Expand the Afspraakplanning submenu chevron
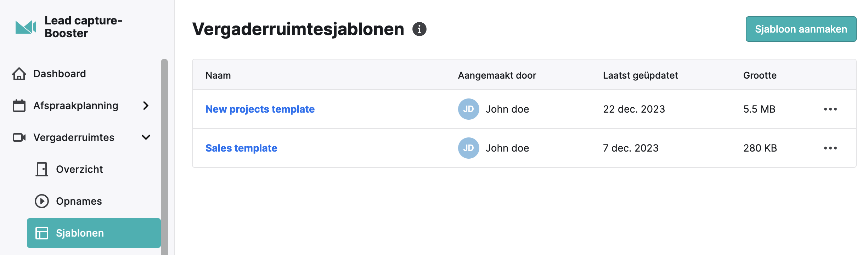 click(x=146, y=106)
